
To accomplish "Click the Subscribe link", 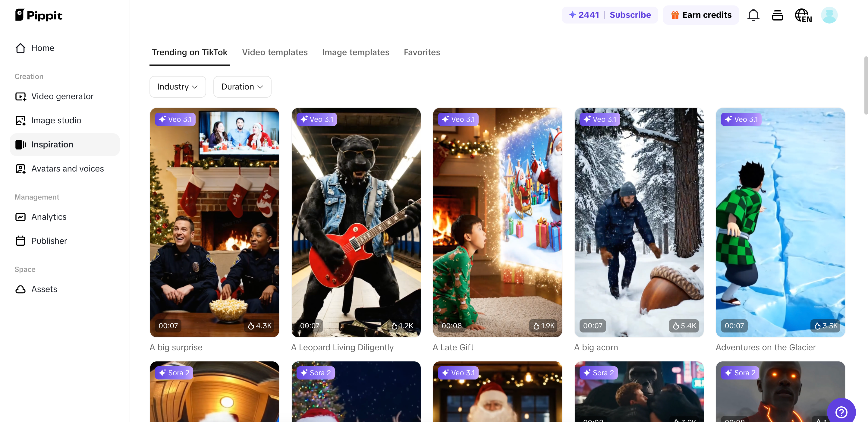I will pos(630,15).
